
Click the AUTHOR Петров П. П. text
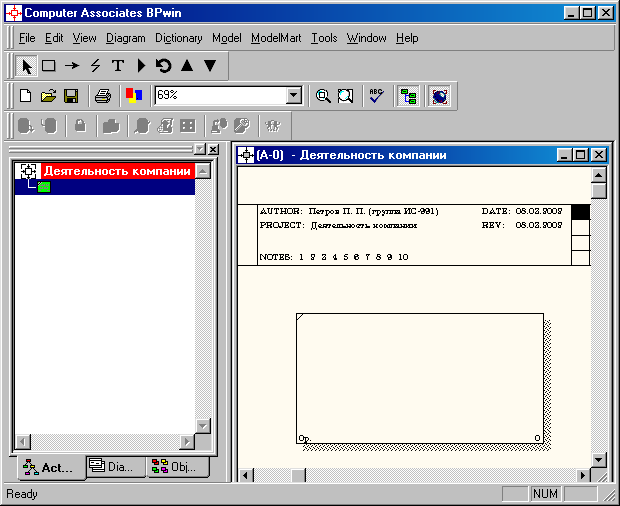(x=349, y=211)
